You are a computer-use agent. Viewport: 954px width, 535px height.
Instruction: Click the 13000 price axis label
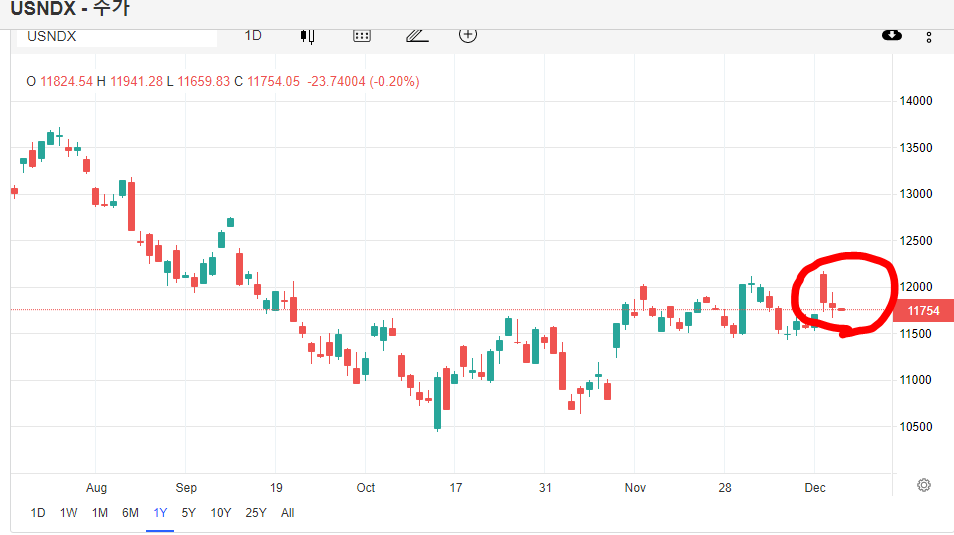[x=916, y=194]
